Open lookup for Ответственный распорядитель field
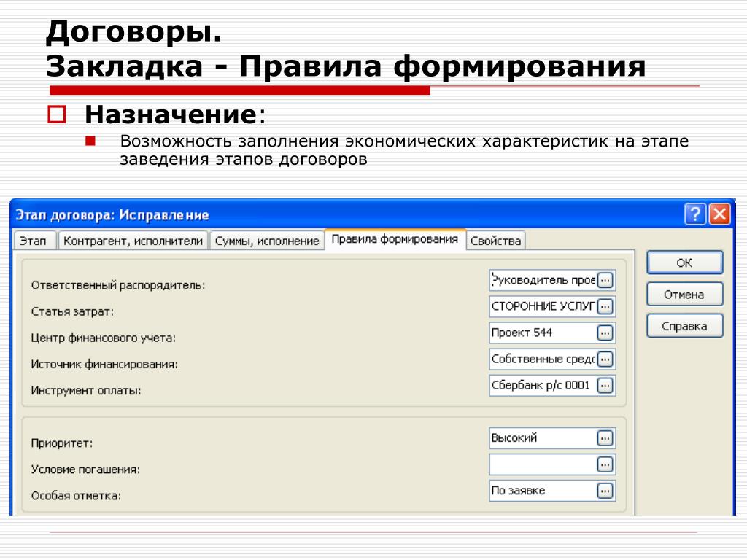The height and width of the screenshot is (560, 747). 605,280
